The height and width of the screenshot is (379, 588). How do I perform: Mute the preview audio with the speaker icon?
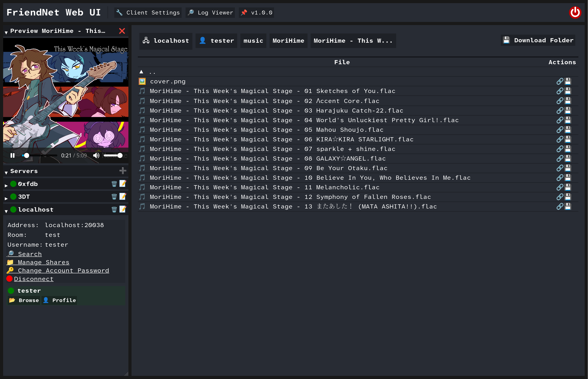point(96,155)
